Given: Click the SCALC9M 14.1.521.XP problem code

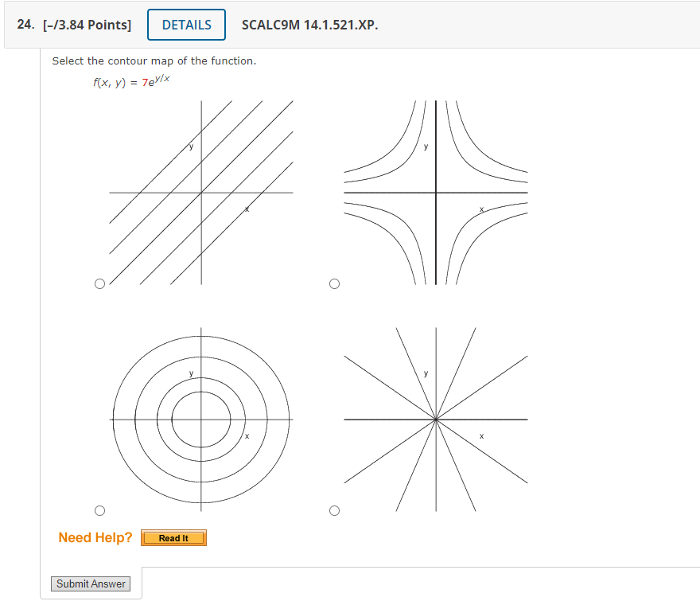Looking at the screenshot, I should point(309,25).
